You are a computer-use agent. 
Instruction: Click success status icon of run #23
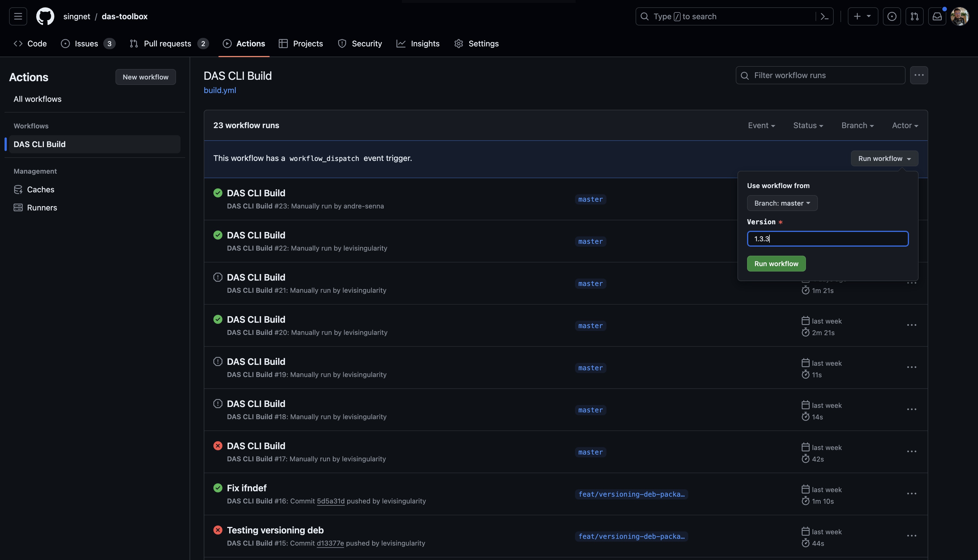coord(218,193)
